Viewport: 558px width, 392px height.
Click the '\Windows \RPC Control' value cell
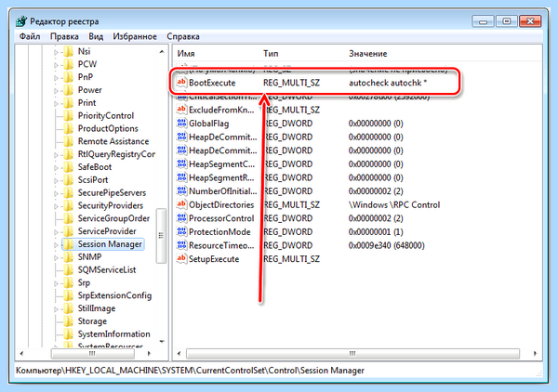[394, 204]
